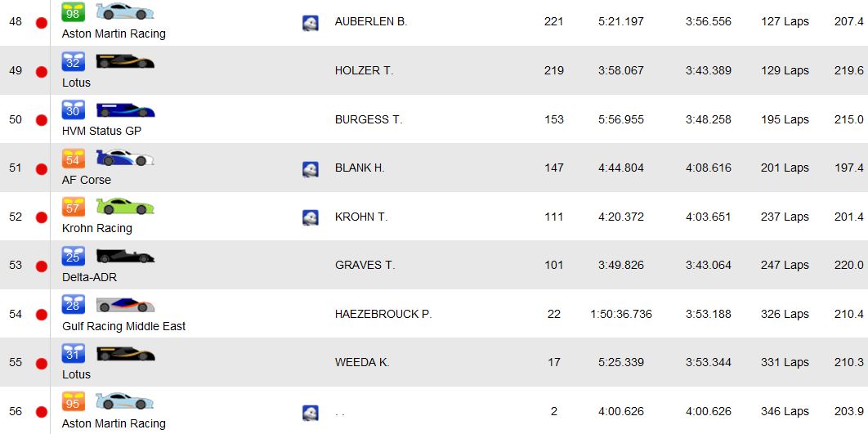This screenshot has height=434, width=868.
Task: Click the helmet icon in row 56
Action: (x=311, y=413)
